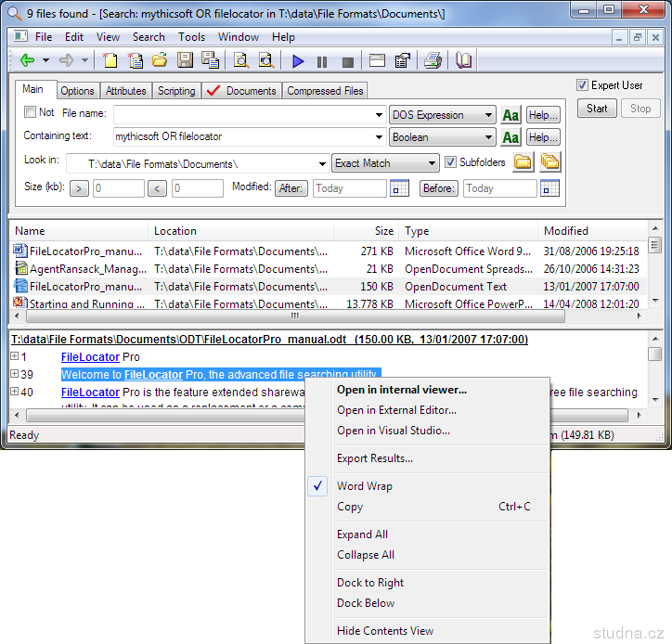Click the second magnifier toolbar icon
Screen dimensions: 672x644
[266, 60]
